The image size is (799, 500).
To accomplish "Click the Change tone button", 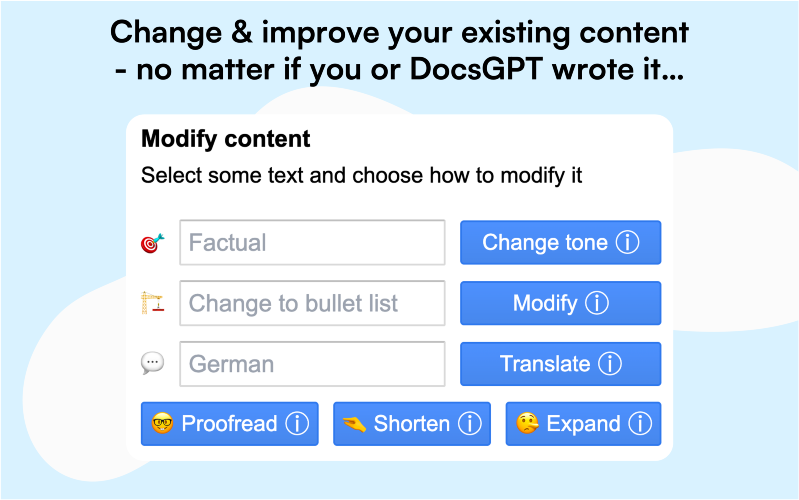I will [561, 242].
